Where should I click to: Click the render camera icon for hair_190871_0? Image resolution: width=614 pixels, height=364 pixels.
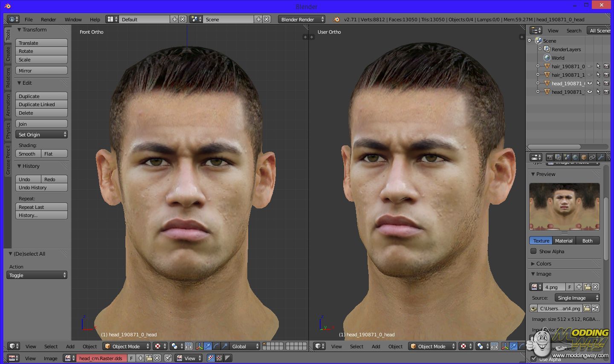point(606,66)
